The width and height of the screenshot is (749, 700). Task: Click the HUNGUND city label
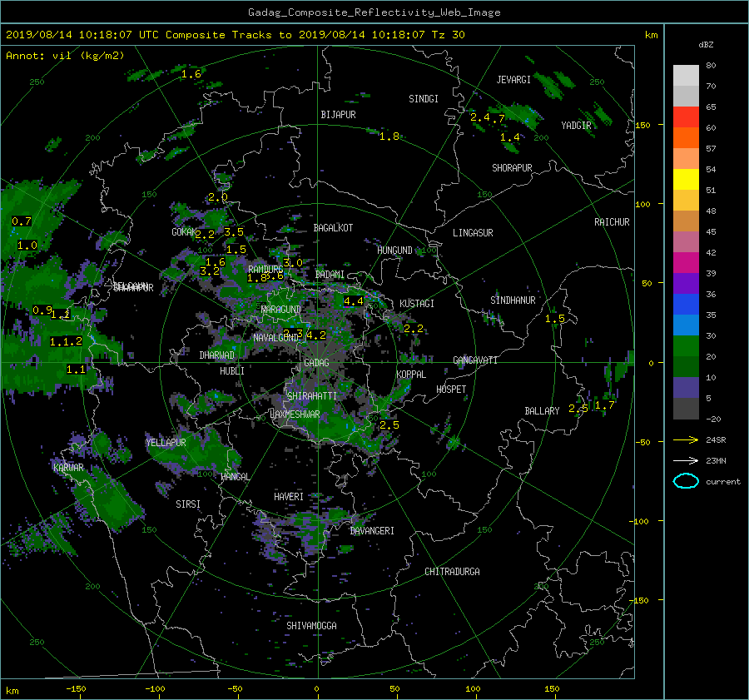tap(394, 251)
